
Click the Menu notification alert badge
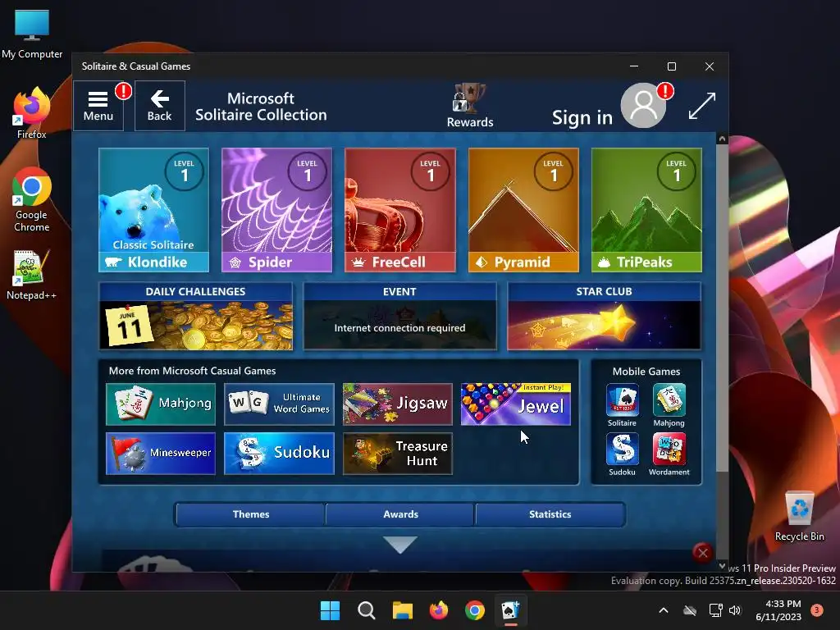(123, 90)
